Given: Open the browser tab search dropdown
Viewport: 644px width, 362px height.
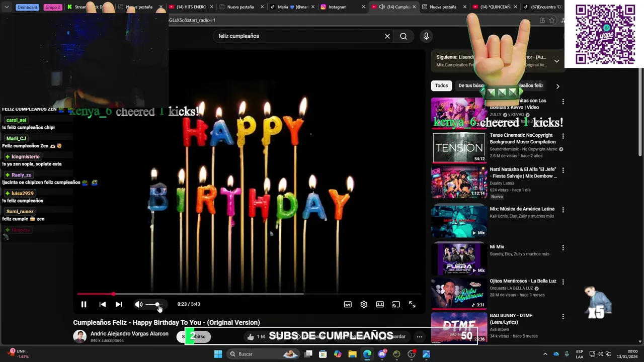Looking at the screenshot, I should click(6, 7).
